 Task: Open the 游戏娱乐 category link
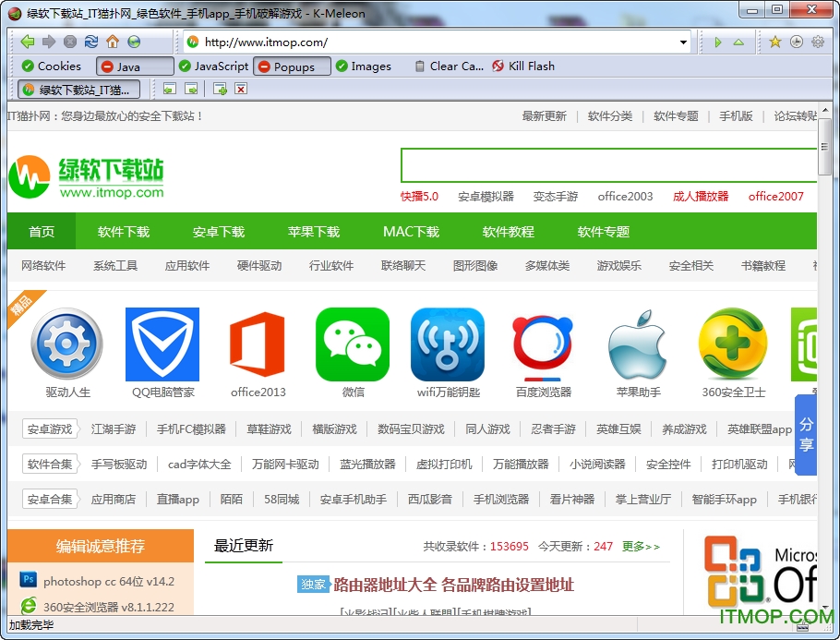[x=618, y=265]
